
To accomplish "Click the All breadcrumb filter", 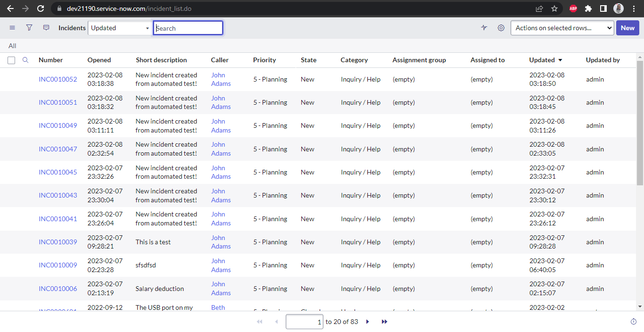I will pyautogui.click(x=12, y=46).
